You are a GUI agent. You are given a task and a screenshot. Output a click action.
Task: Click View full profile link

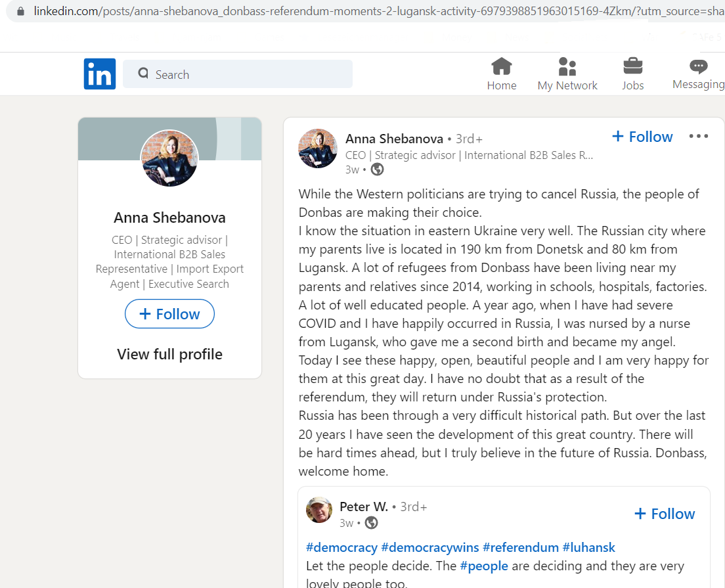pyautogui.click(x=169, y=354)
